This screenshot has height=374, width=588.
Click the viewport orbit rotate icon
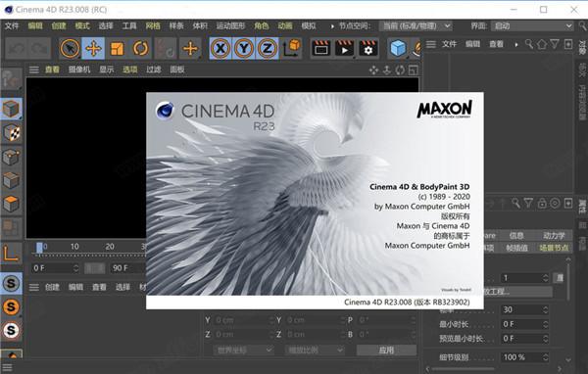(x=400, y=70)
